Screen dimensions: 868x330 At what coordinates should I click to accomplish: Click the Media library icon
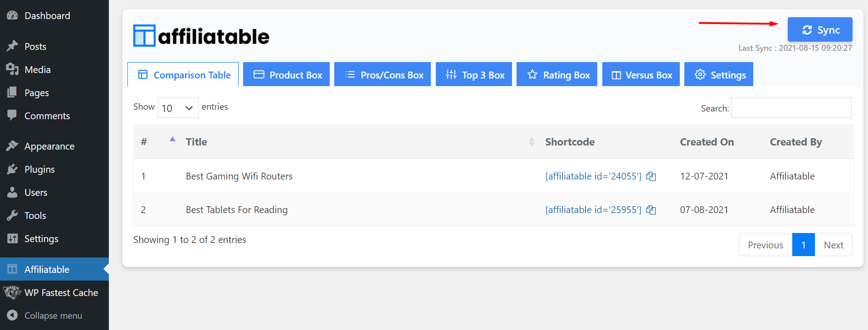12,69
